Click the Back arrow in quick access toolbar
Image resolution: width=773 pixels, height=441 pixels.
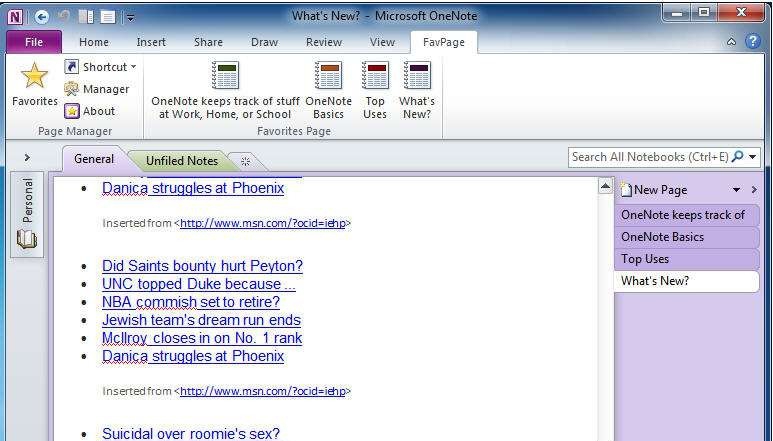pos(41,17)
